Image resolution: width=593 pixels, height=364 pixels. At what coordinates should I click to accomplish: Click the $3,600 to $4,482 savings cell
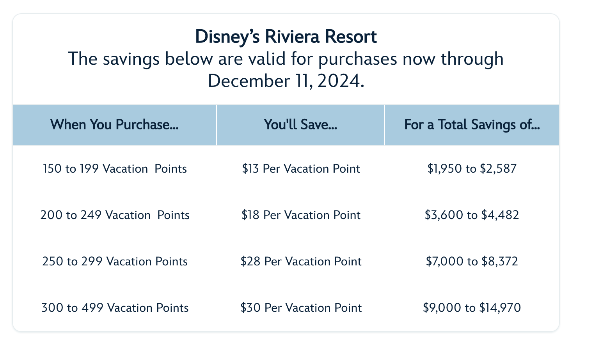point(472,215)
